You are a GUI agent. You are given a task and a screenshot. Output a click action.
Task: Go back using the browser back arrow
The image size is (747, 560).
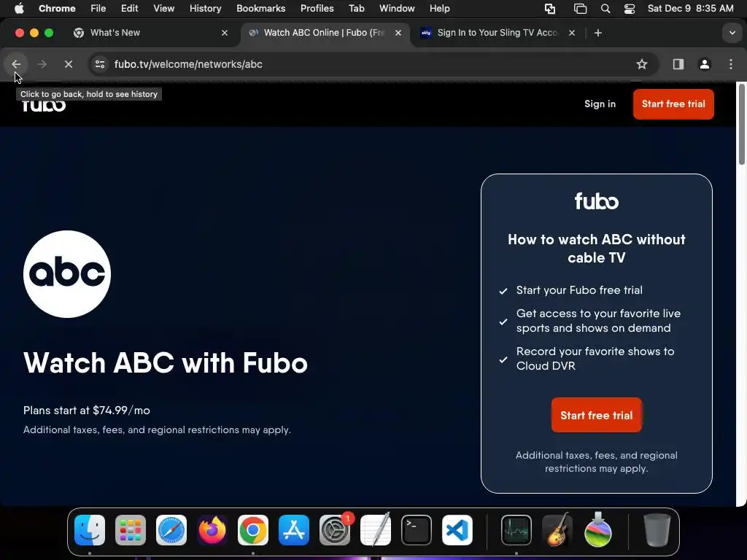(16, 64)
